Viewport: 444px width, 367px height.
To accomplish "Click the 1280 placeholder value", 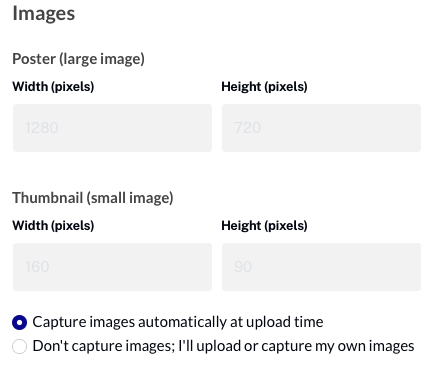I will [42, 128].
